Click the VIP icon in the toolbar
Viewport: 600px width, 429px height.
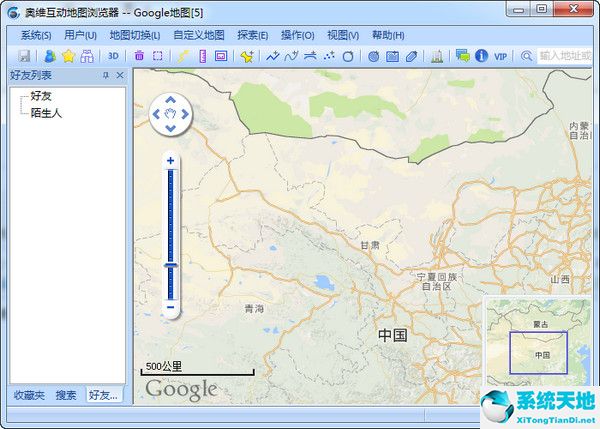500,56
